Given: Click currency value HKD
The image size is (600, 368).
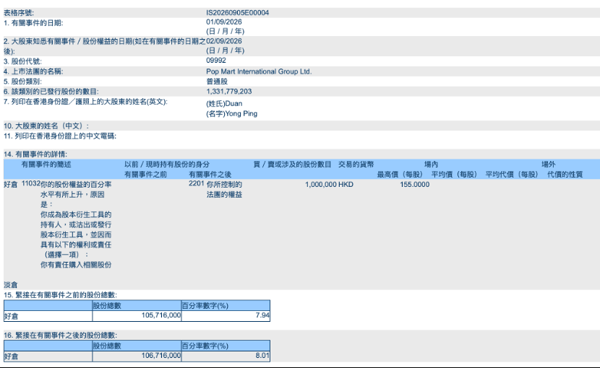Looking at the screenshot, I should (x=346, y=184).
